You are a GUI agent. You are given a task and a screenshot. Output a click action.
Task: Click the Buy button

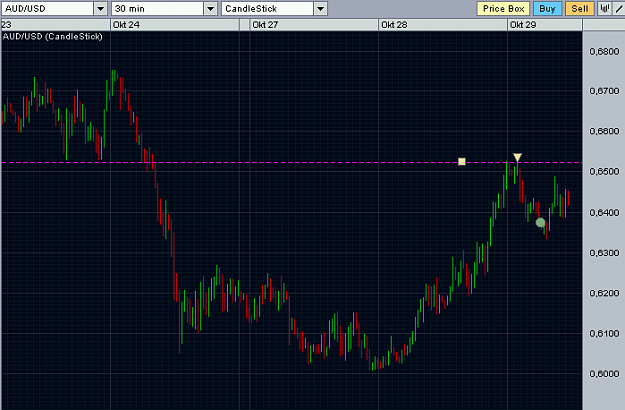tap(547, 9)
